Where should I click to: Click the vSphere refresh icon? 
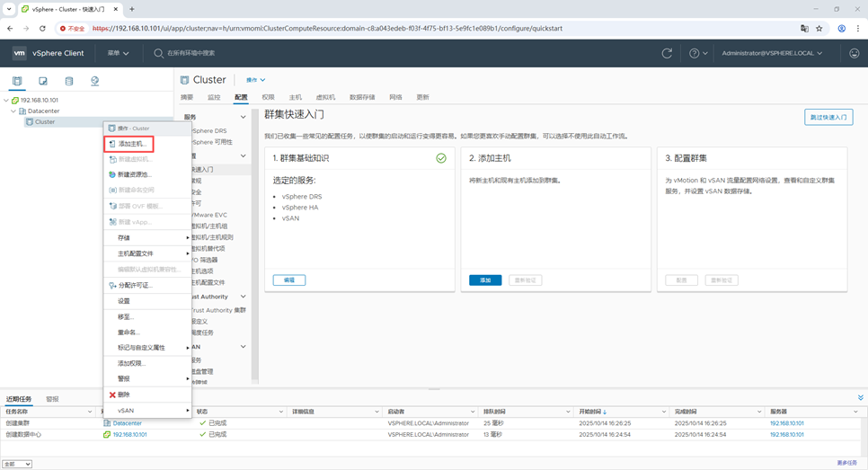pos(667,53)
